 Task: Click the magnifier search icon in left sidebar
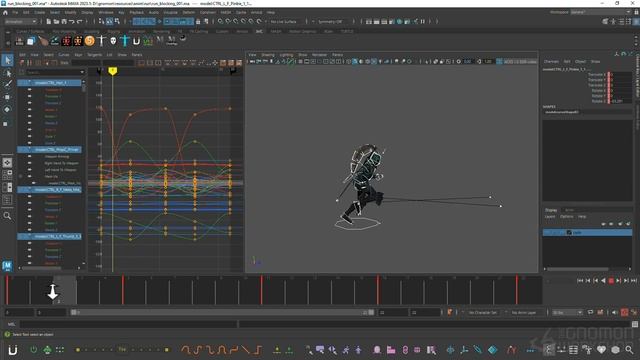pos(7,216)
